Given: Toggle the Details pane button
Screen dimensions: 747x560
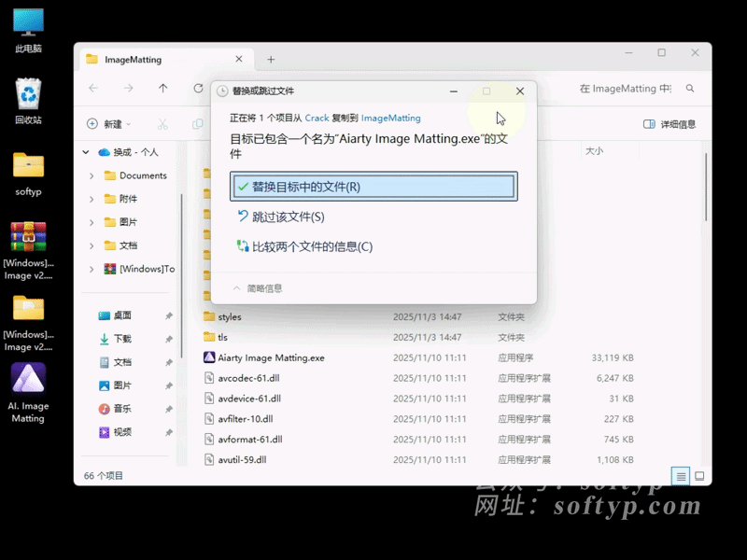Looking at the screenshot, I should [669, 124].
